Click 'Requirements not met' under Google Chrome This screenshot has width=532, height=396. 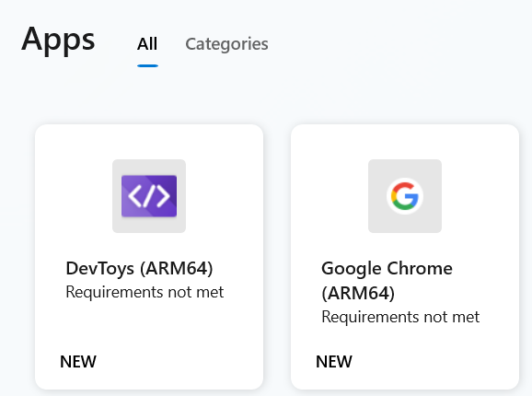pyautogui.click(x=400, y=317)
